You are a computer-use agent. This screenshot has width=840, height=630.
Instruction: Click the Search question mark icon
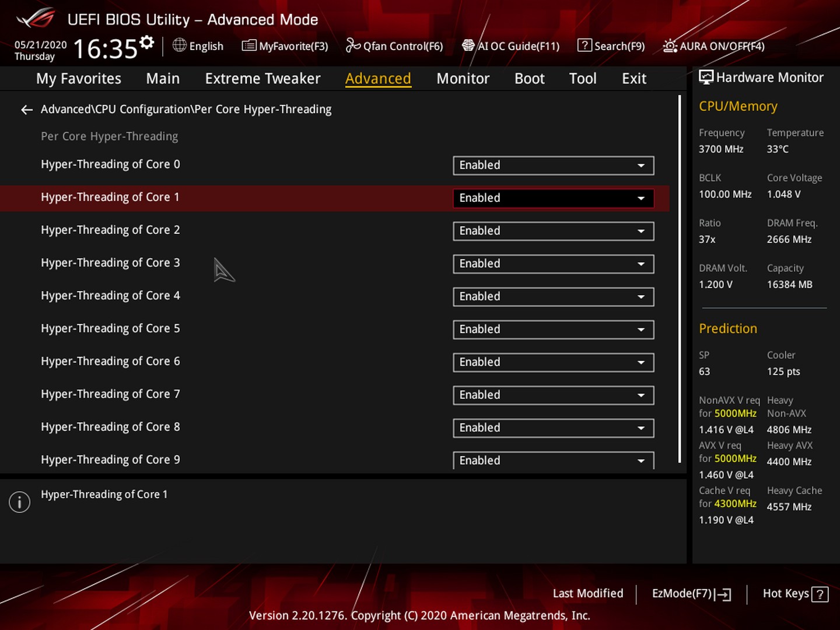tap(584, 45)
